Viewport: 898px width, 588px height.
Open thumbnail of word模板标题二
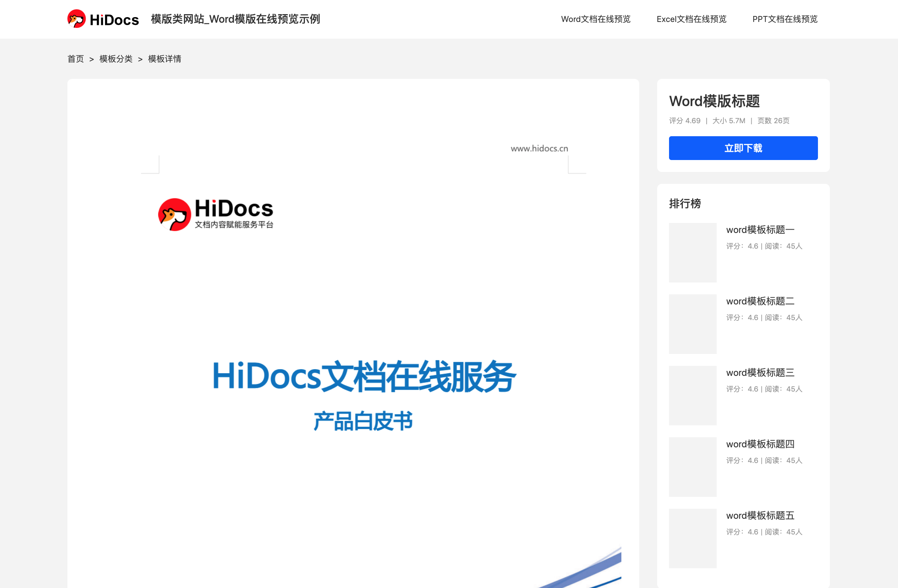coord(692,324)
